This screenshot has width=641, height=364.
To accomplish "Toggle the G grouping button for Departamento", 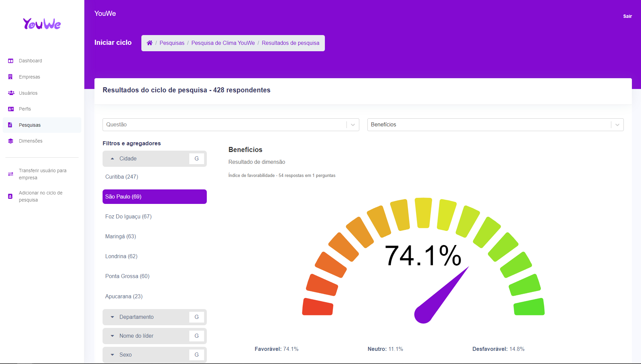I will (196, 317).
